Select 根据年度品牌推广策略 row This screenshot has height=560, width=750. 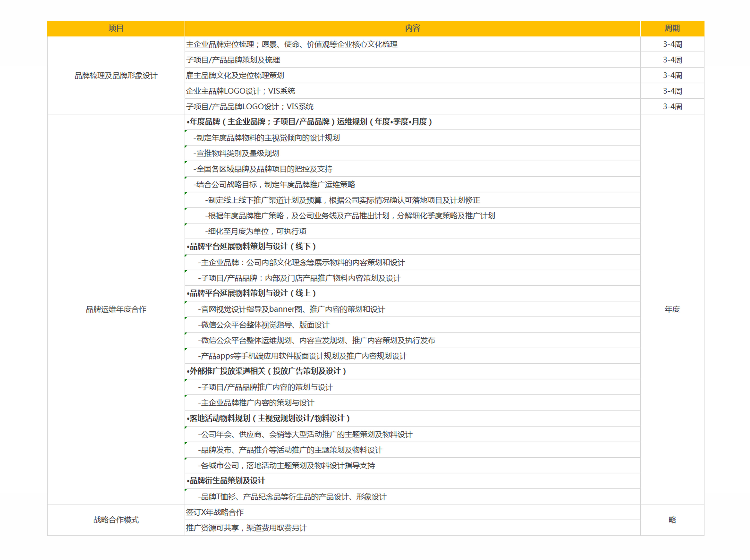[413, 216]
